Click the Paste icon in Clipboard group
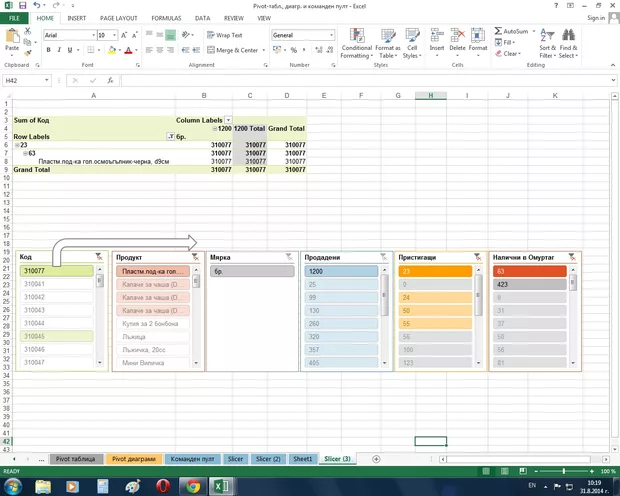This screenshot has height=496, width=620. (x=12, y=40)
